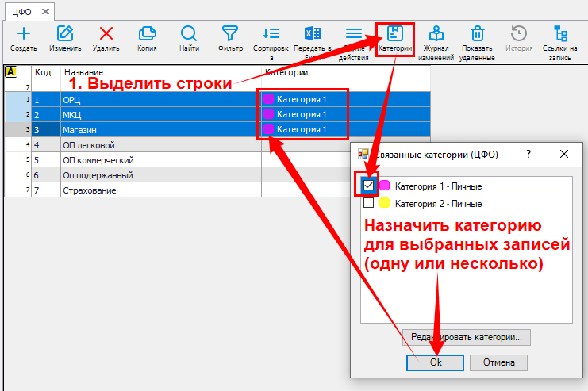The height and width of the screenshot is (391, 588).
Task: Open Журнал изменений from the toolbar
Action: tap(436, 34)
